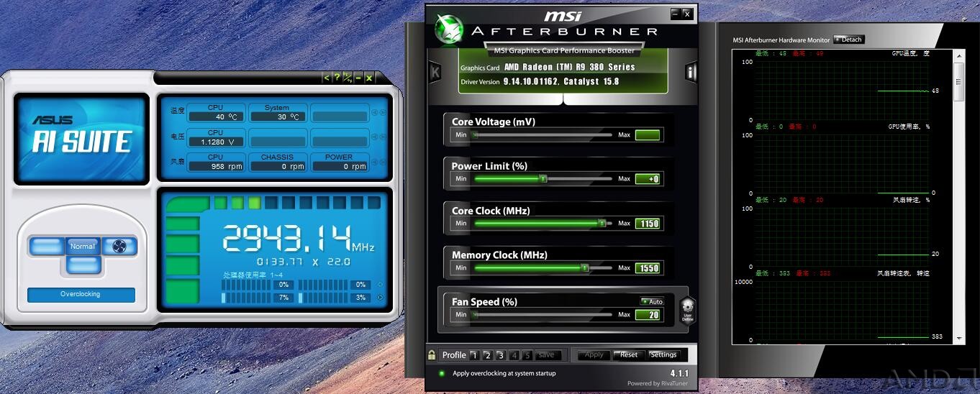Click AI Suite temperature row left arrow
This screenshot has height=394, width=980.
pyautogui.click(x=375, y=114)
